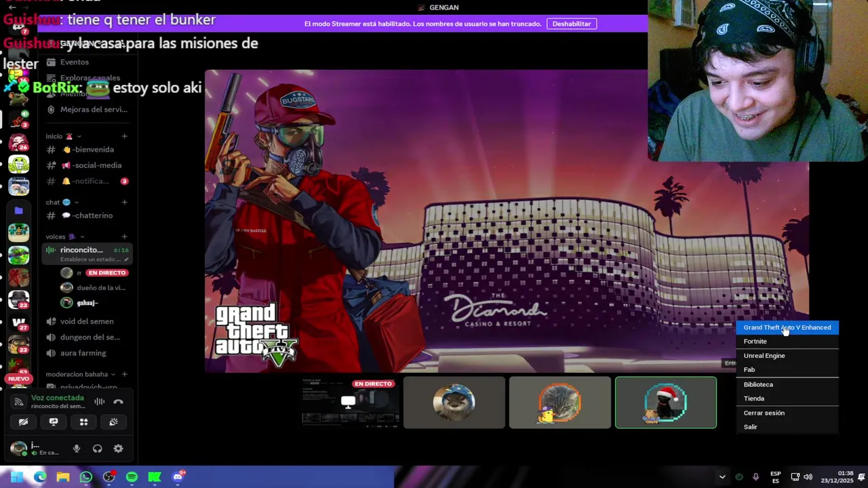Disconnect from the voice call

coord(118,401)
